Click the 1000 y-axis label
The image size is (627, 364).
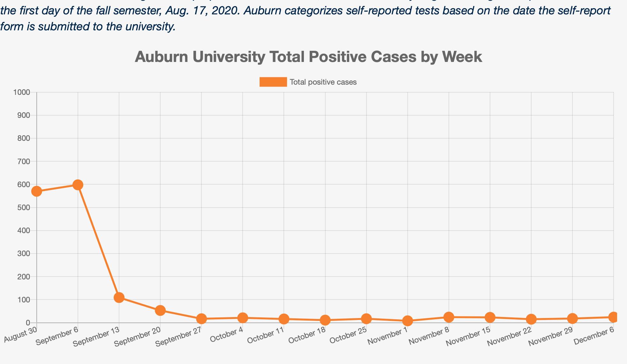(22, 93)
